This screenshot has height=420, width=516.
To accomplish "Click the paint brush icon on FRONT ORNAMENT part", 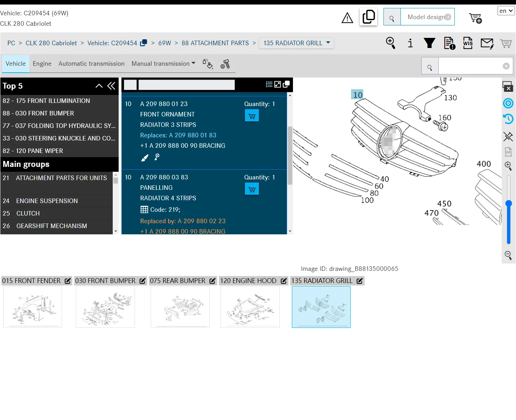I will pyautogui.click(x=145, y=157).
